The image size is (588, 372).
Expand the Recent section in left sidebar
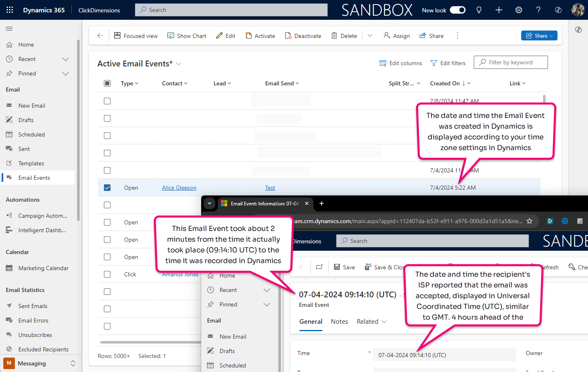[x=66, y=59]
